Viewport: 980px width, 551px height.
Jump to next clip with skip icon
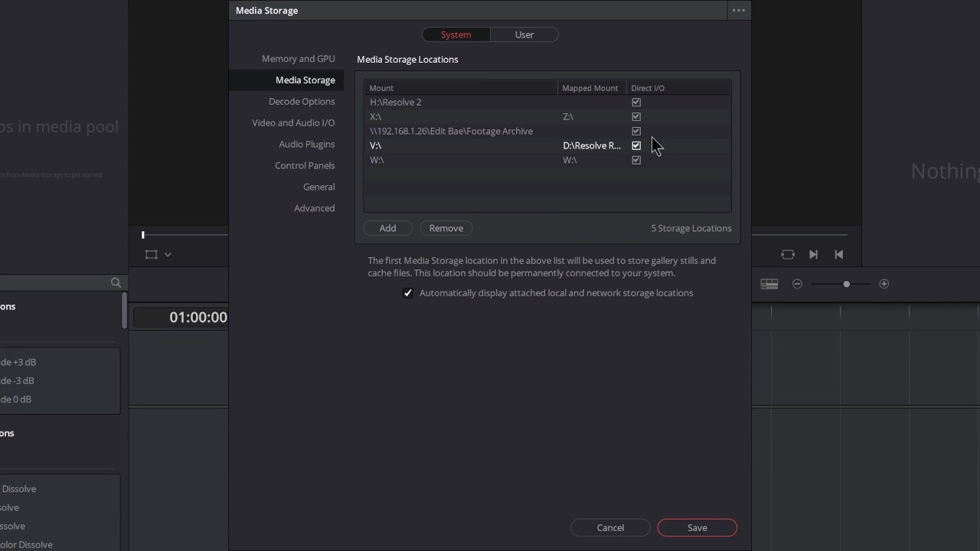click(813, 255)
